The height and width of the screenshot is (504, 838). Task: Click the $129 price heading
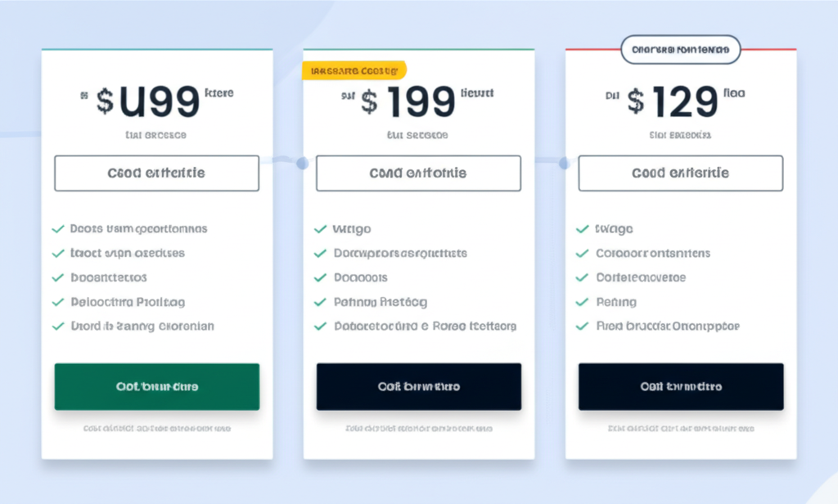pyautogui.click(x=673, y=101)
